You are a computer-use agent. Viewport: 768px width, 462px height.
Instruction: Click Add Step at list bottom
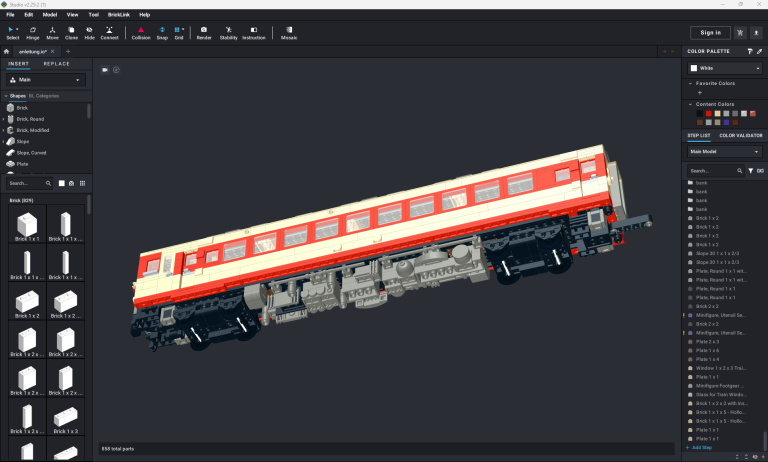click(x=698, y=448)
